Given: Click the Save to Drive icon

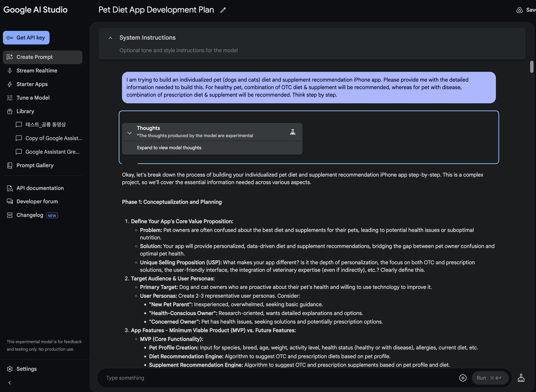Looking at the screenshot, I should coord(519,10).
